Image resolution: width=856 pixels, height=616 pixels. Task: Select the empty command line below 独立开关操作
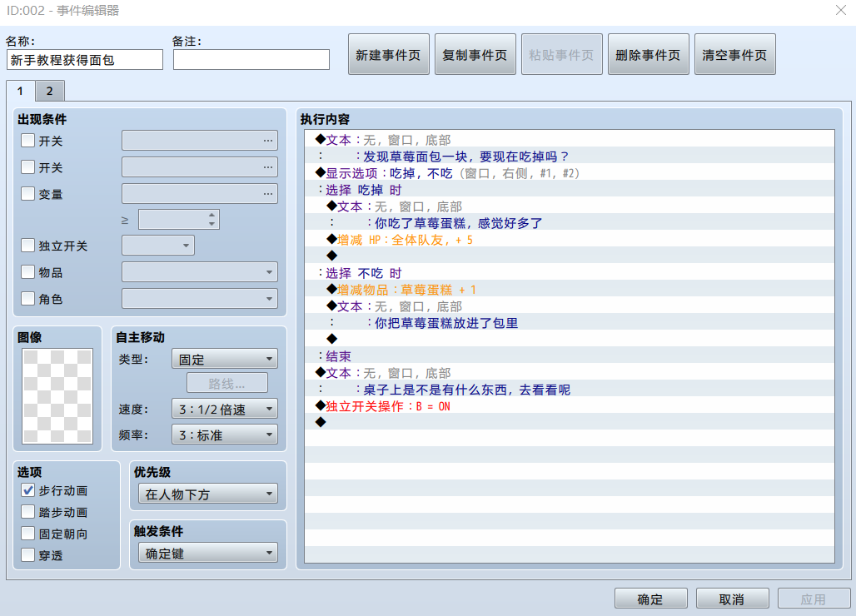pyautogui.click(x=570, y=423)
